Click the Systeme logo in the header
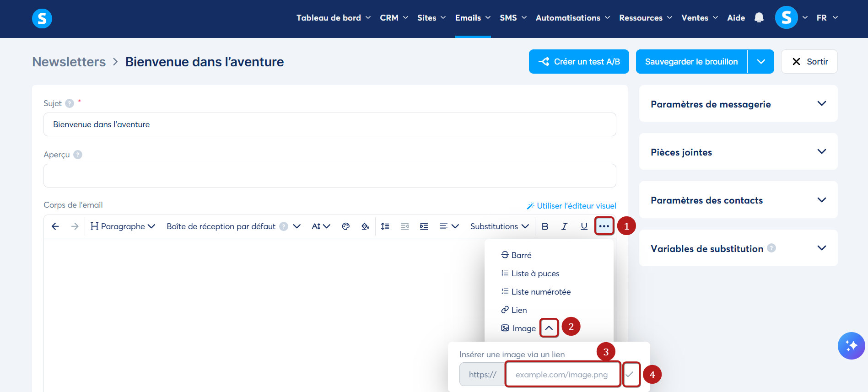 coord(42,18)
